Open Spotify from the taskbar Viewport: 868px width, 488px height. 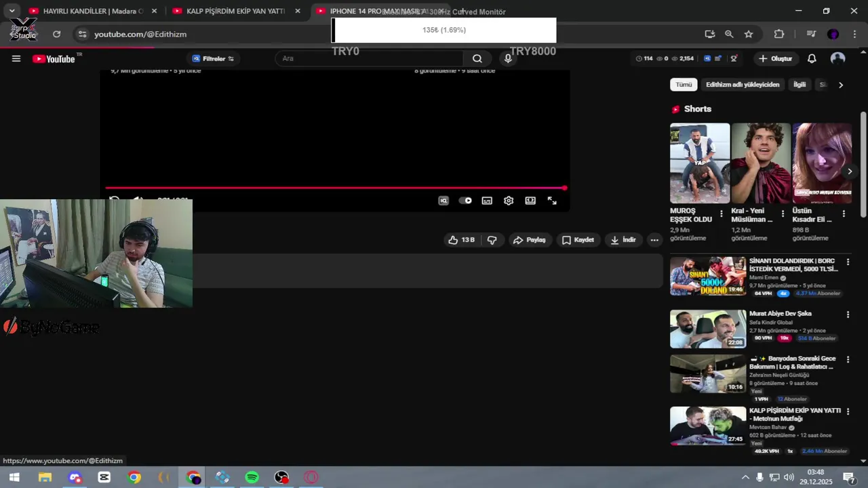point(252,477)
